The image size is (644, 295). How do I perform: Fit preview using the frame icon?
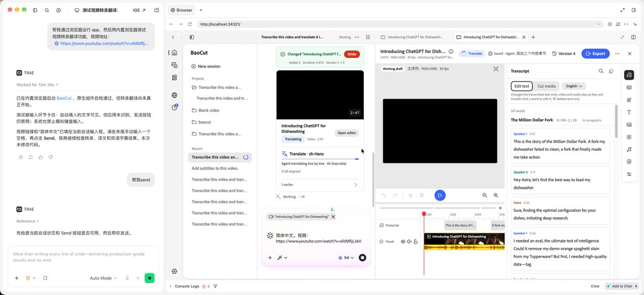click(496, 69)
